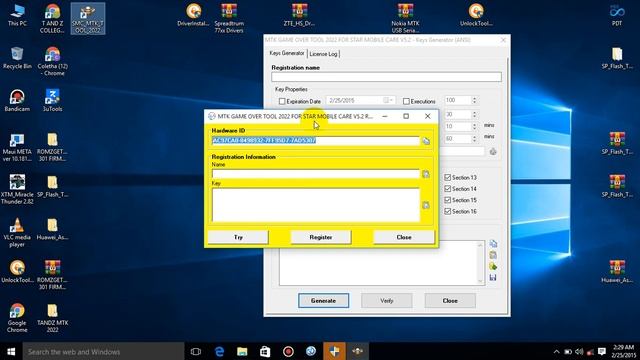640x360 pixels.
Task: Open Maui META desktop icon
Action: pos(17,147)
